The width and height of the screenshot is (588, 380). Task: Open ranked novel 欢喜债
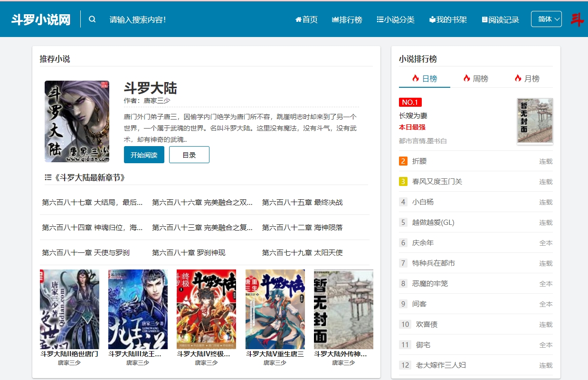click(x=427, y=324)
